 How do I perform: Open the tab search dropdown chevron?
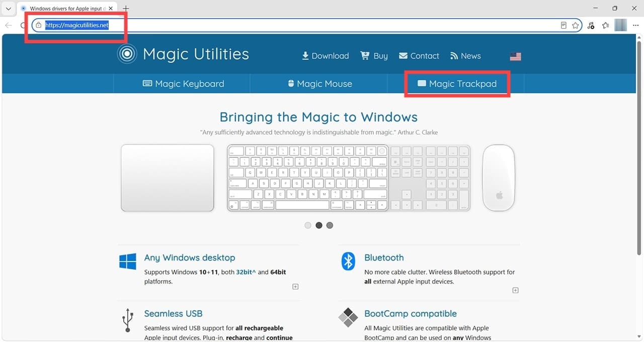(8, 9)
